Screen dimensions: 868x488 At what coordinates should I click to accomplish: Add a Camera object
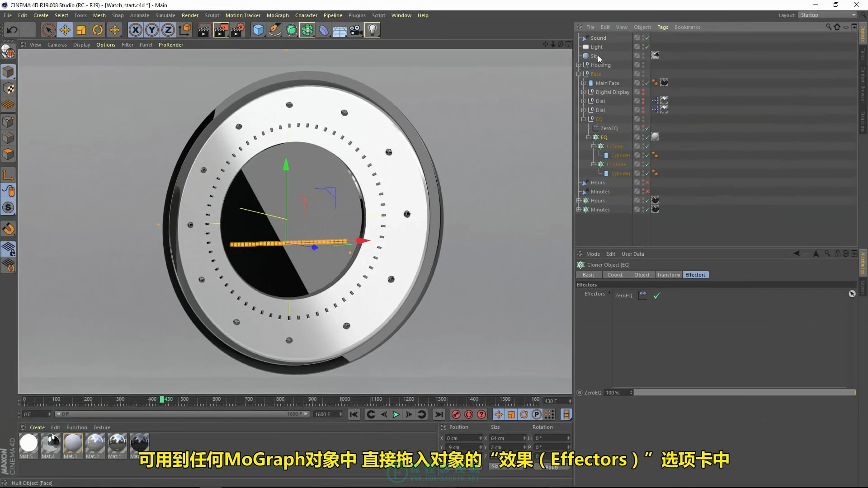tap(356, 30)
